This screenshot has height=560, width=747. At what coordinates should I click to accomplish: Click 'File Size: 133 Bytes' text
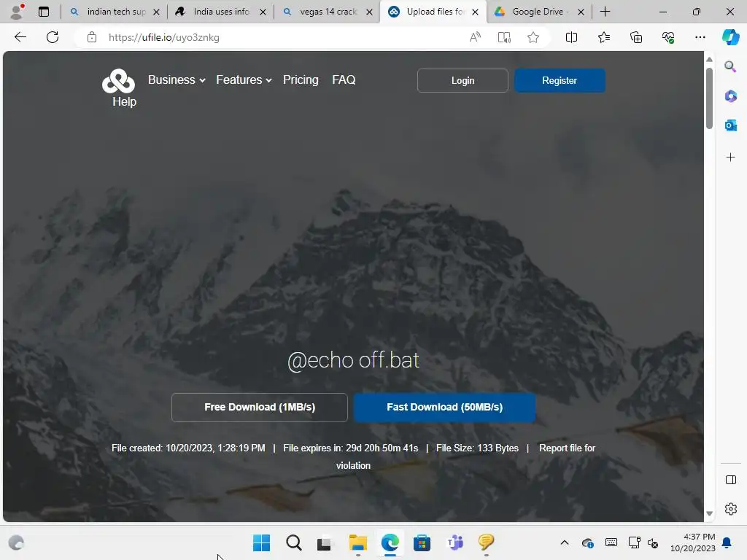click(477, 448)
